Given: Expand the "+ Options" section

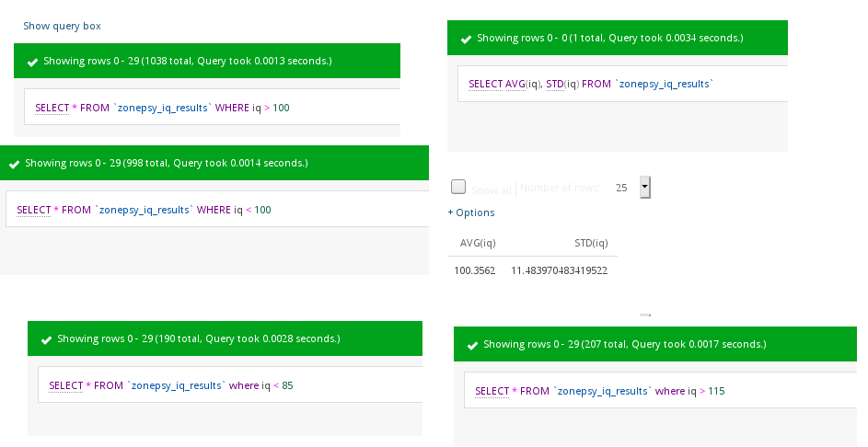Looking at the screenshot, I should 471,212.
